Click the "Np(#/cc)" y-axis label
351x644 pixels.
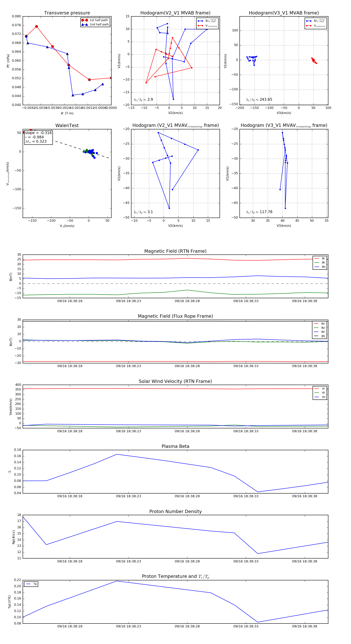coord(13,537)
